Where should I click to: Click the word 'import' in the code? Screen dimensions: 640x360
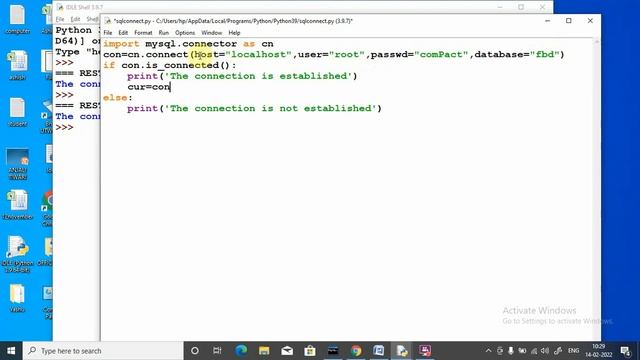point(121,44)
